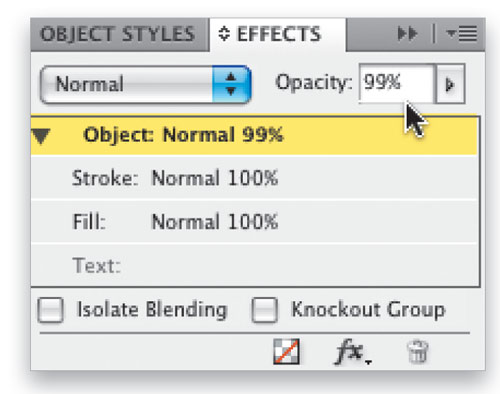Select the Fill: Normal 100% row
This screenshot has height=394, width=500.
click(x=255, y=222)
